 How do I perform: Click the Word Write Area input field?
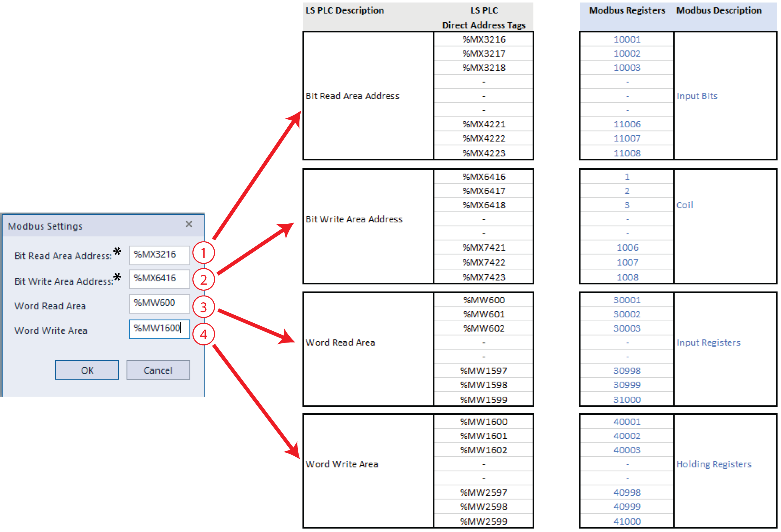point(159,329)
